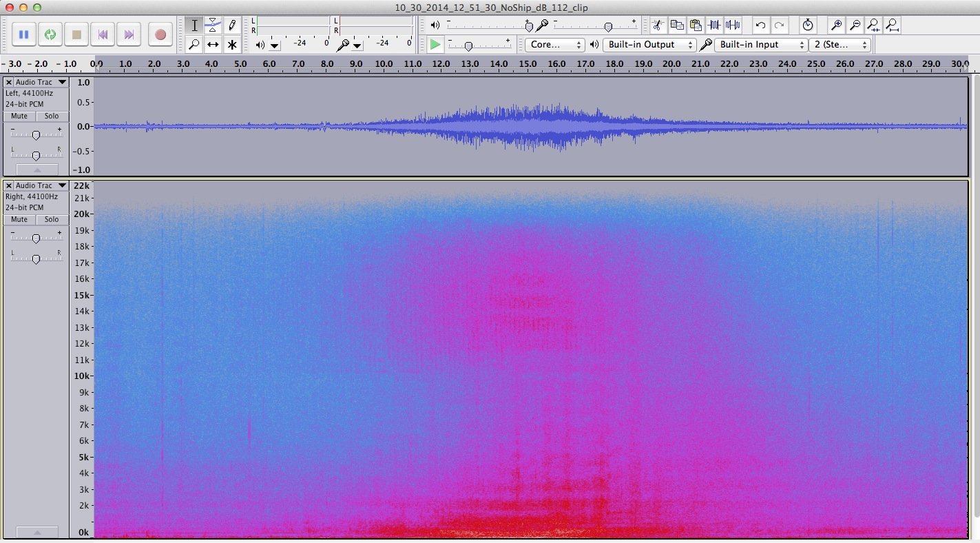Viewport: 980px width, 543px height.
Task: Select the Draw pencil tool
Action: click(x=232, y=25)
